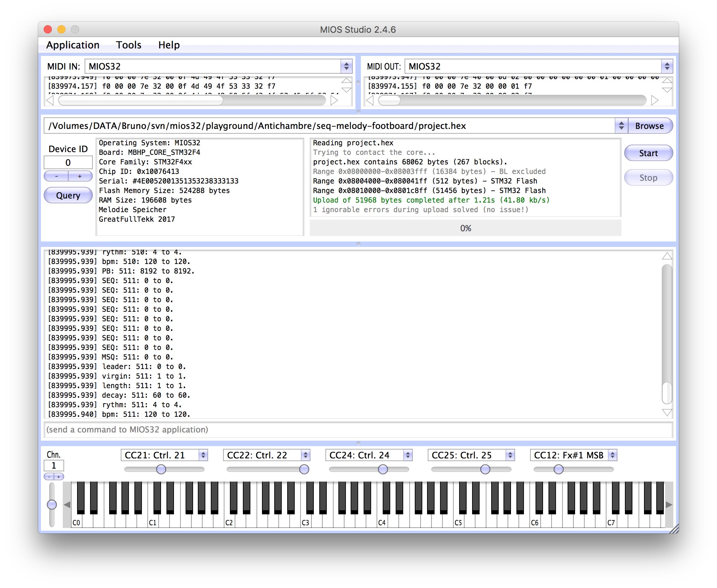The image size is (717, 588).
Task: Click MIDI OUT monitor scroll up arrow
Action: pyautogui.click(x=667, y=81)
